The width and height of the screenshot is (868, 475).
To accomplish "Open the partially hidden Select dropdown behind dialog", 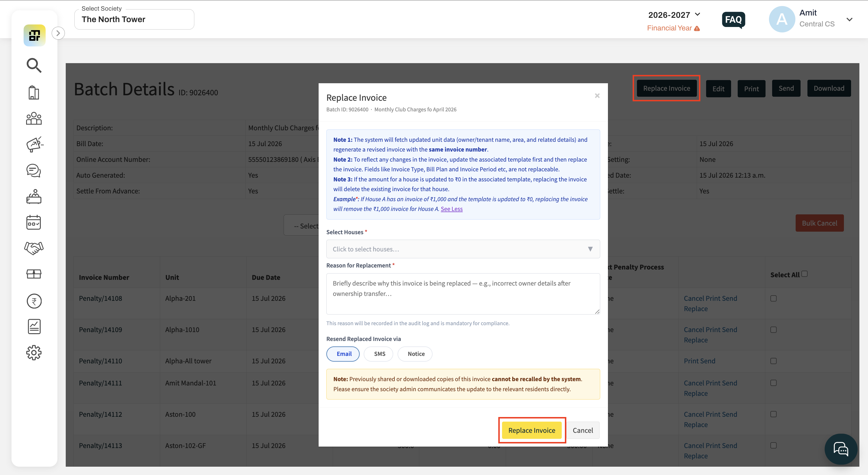I will tap(301, 226).
